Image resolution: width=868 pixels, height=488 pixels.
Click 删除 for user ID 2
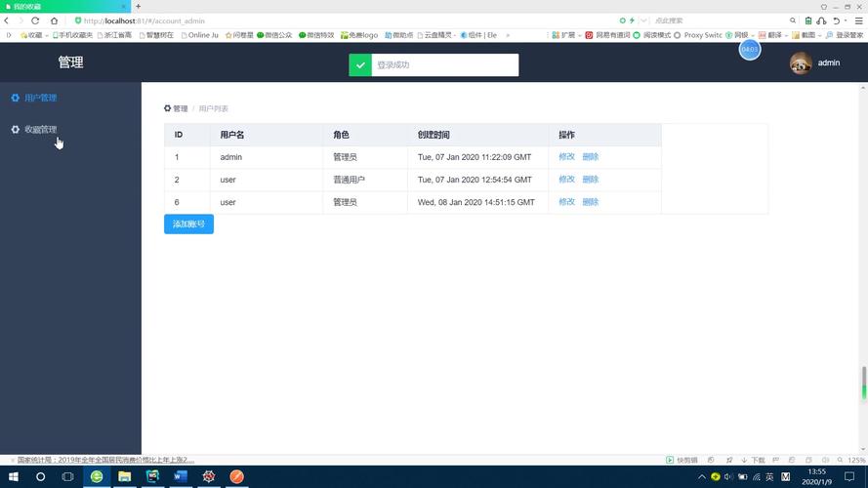click(591, 180)
